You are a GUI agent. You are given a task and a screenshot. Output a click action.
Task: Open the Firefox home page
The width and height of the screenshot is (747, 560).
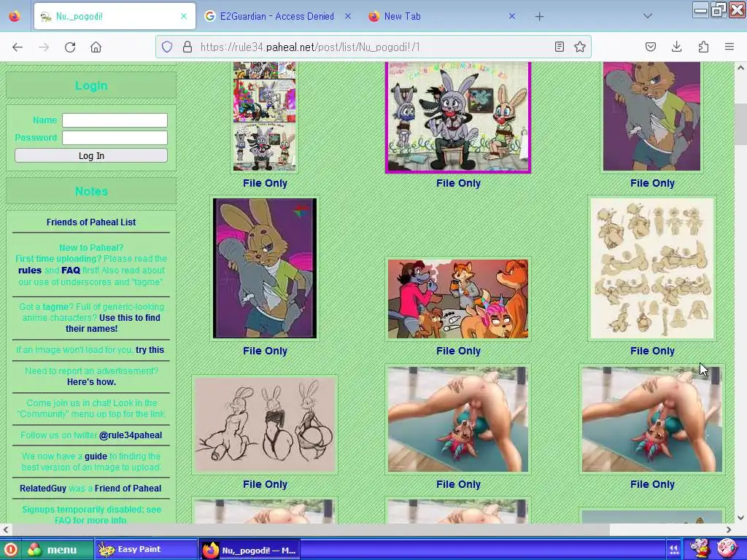tap(96, 47)
